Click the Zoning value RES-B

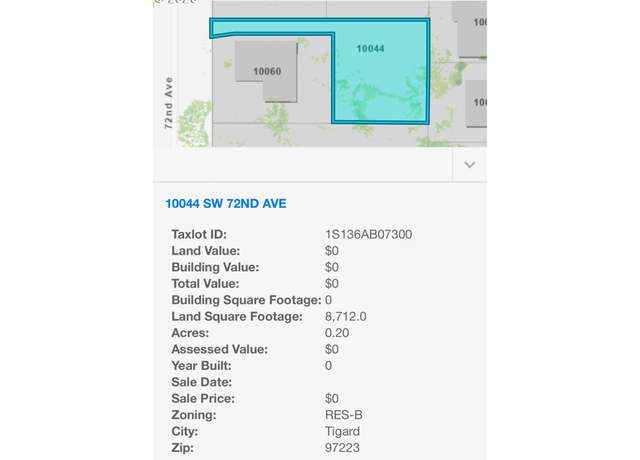(344, 415)
